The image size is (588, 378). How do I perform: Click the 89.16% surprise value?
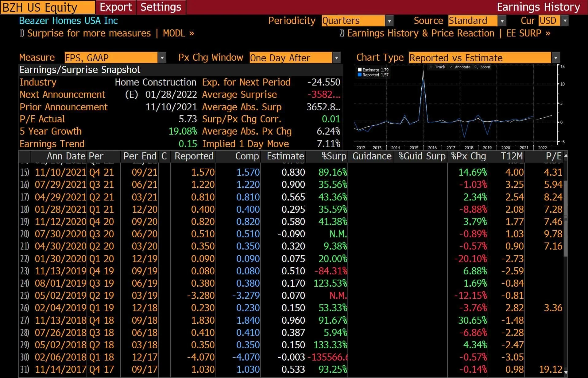[333, 172]
